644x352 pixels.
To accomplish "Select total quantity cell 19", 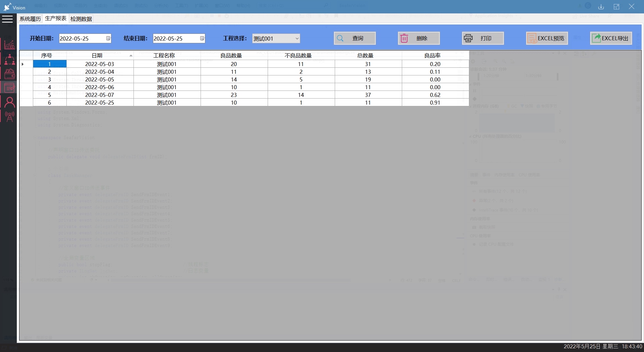I will 368,79.
